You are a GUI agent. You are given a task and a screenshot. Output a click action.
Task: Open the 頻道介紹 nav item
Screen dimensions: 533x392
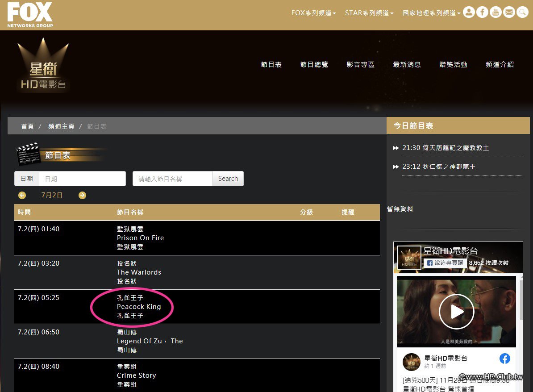point(500,65)
